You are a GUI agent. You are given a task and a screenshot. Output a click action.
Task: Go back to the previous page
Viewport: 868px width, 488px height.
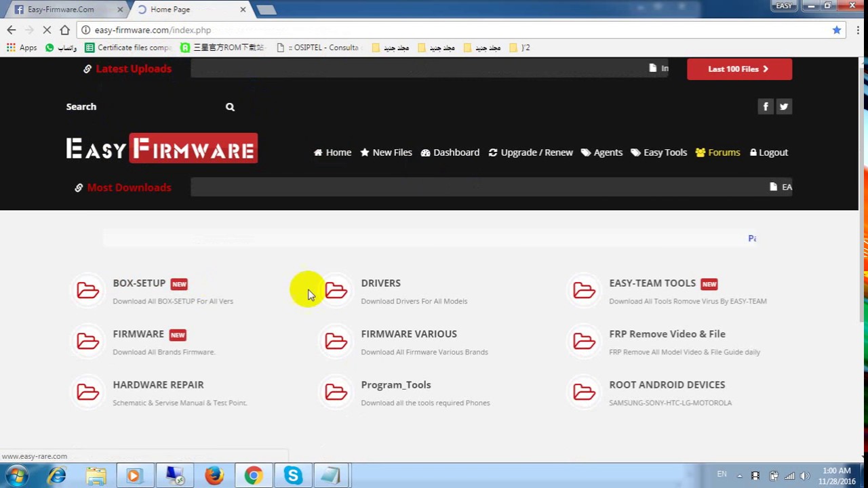click(12, 30)
